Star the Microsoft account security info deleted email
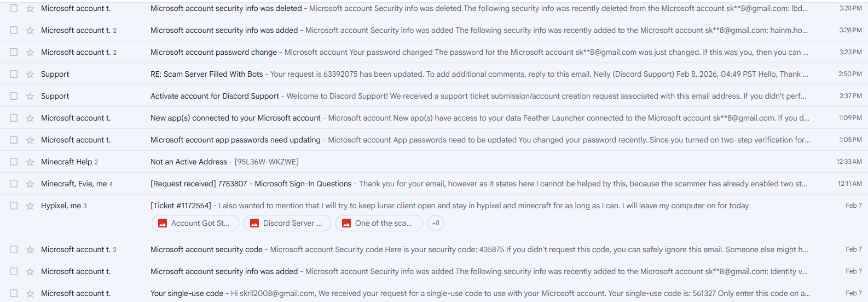Viewport: 868px width, 302px height. coord(30,8)
